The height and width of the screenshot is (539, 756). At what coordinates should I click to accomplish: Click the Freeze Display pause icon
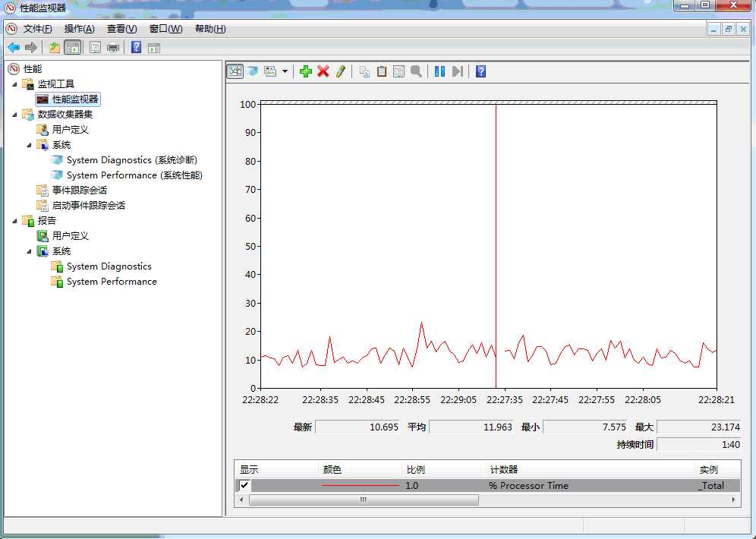click(x=439, y=71)
